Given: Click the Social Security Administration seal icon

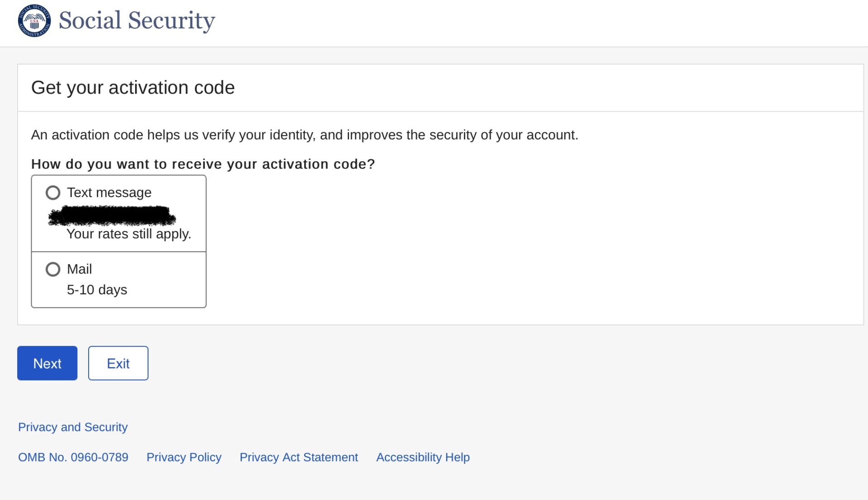Looking at the screenshot, I should 34,20.
